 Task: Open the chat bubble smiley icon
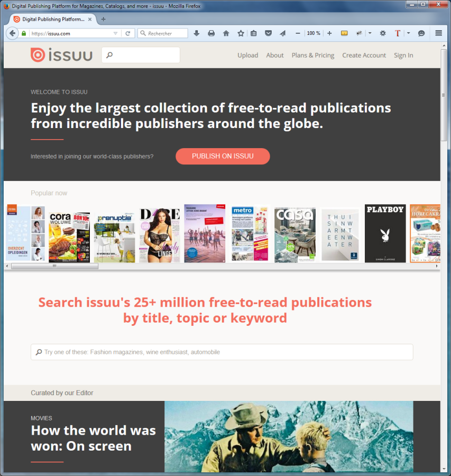[421, 33]
